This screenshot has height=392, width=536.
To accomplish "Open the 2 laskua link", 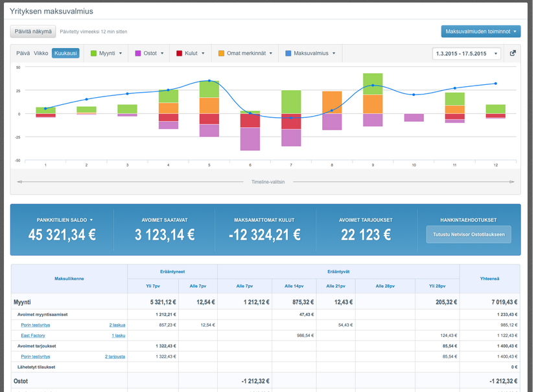I will (117, 325).
